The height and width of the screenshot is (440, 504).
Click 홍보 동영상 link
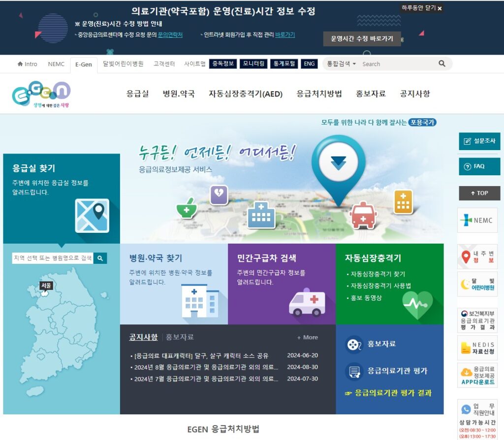(366, 298)
